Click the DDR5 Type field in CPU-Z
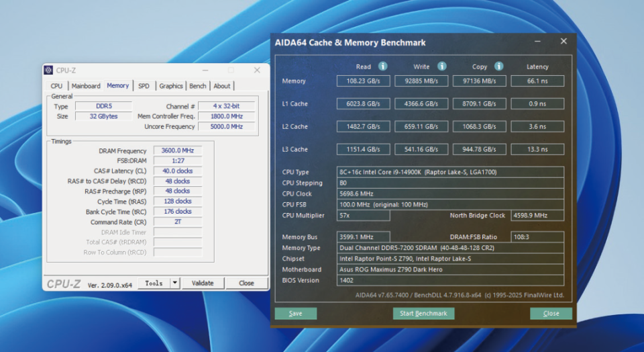Screen dimensions: 644x352 104,106
